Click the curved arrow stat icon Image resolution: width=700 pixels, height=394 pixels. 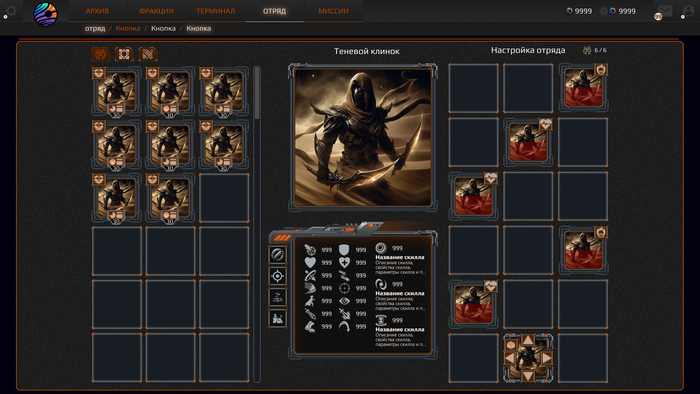pyautogui.click(x=344, y=327)
